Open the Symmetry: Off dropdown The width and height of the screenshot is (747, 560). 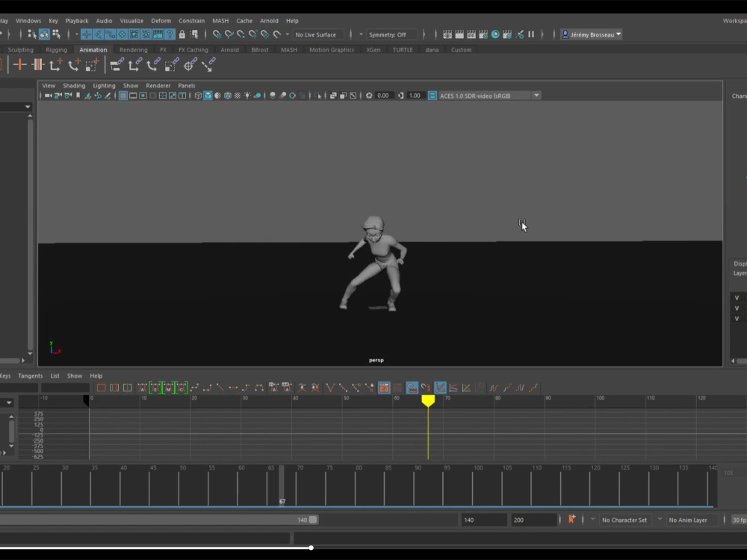(x=391, y=34)
